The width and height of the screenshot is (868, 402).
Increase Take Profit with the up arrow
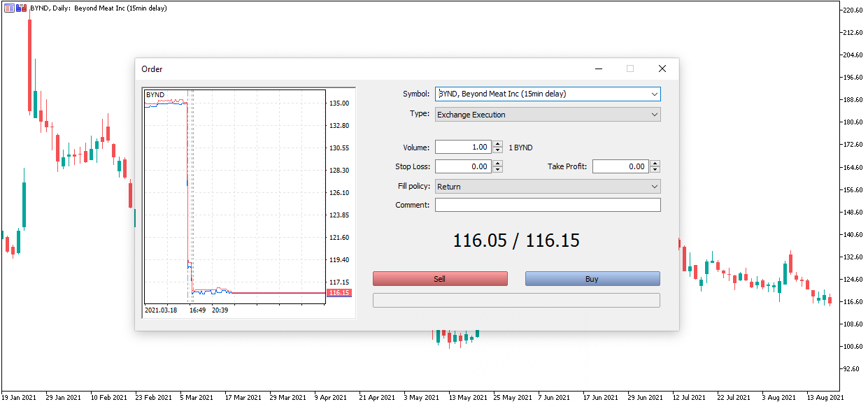(655, 163)
